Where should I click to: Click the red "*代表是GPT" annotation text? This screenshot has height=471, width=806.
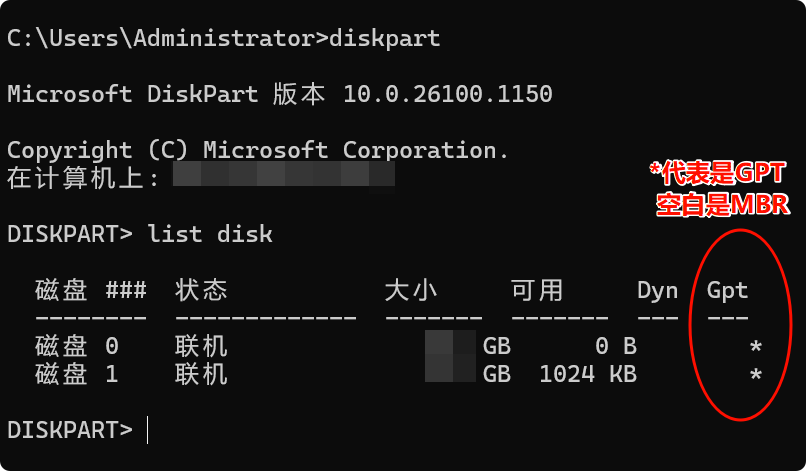click(x=719, y=172)
